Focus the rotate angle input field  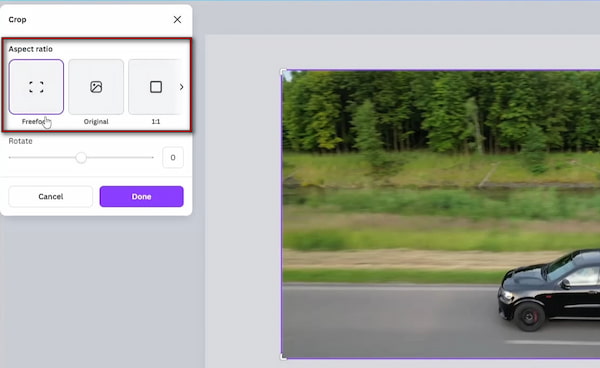(173, 157)
